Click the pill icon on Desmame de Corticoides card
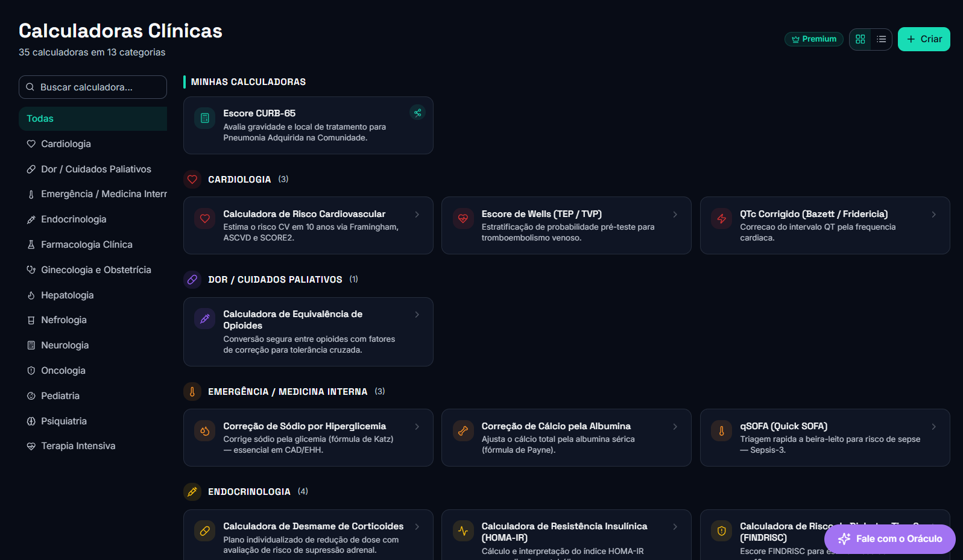The height and width of the screenshot is (560, 963). (205, 531)
